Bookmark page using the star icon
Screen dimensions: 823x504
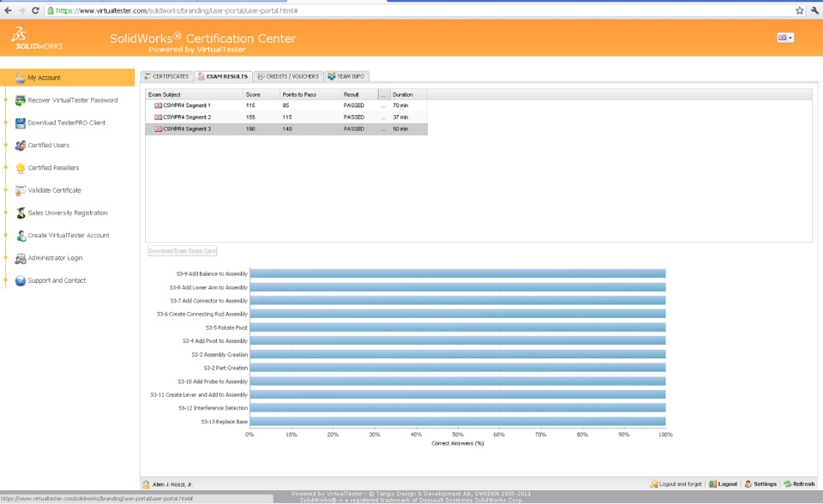(x=799, y=10)
